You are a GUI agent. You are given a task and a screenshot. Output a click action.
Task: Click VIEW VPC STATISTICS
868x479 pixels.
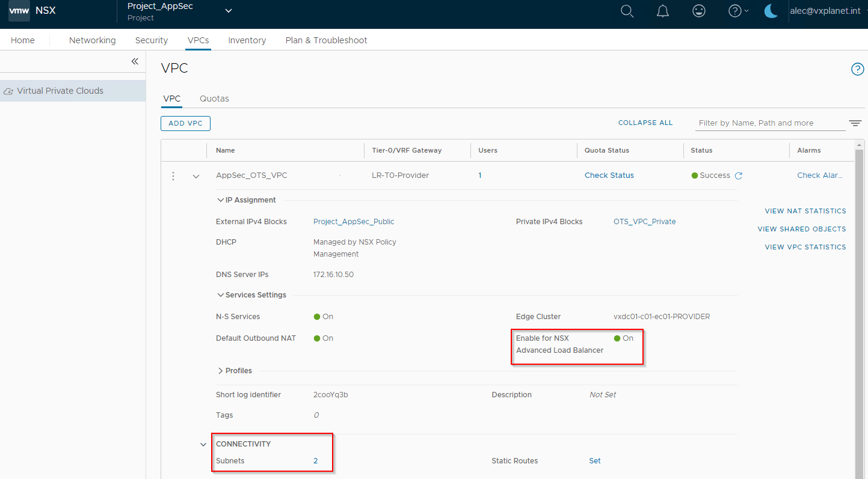pos(805,247)
